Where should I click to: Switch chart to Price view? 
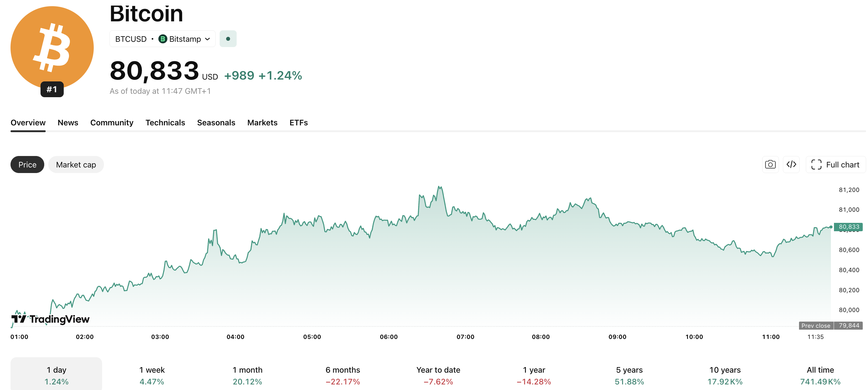[27, 164]
